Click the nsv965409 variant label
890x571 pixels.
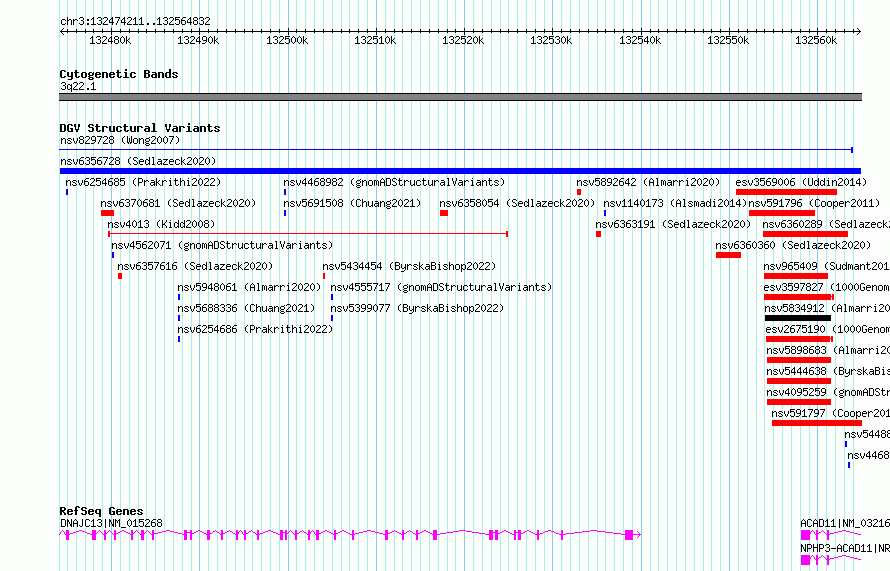pyautogui.click(x=826, y=266)
